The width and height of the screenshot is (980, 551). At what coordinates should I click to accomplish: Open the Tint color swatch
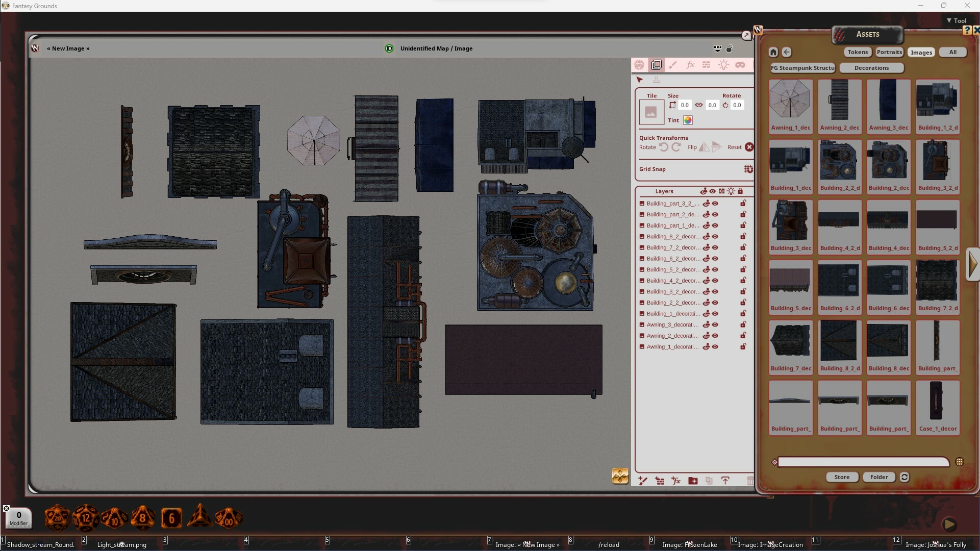pyautogui.click(x=688, y=120)
